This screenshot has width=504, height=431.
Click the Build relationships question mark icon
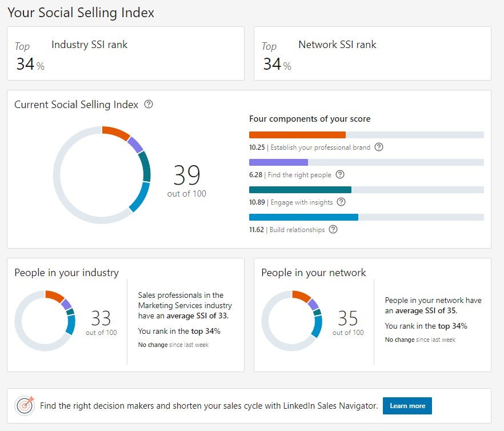tap(333, 229)
